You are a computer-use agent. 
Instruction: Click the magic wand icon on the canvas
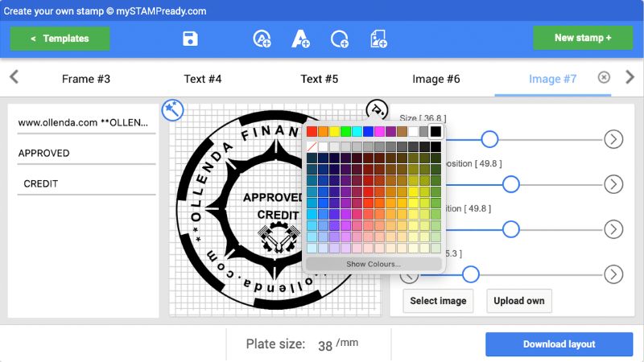(172, 110)
